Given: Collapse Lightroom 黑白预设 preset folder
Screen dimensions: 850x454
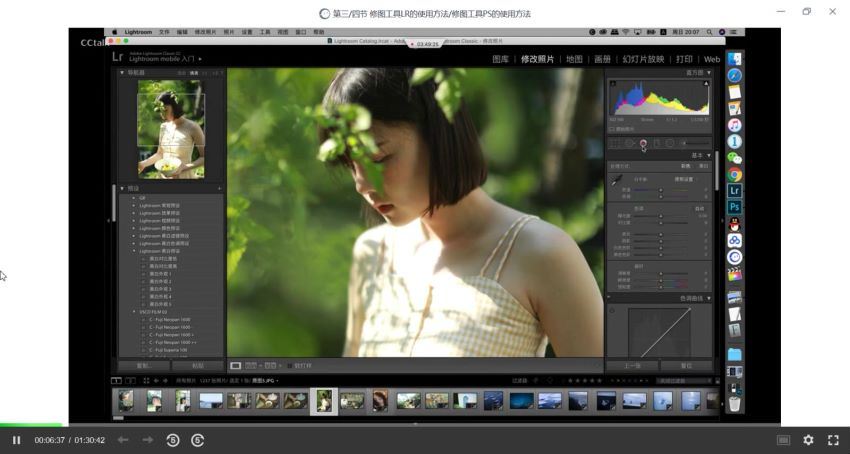Looking at the screenshot, I should pyautogui.click(x=134, y=251).
